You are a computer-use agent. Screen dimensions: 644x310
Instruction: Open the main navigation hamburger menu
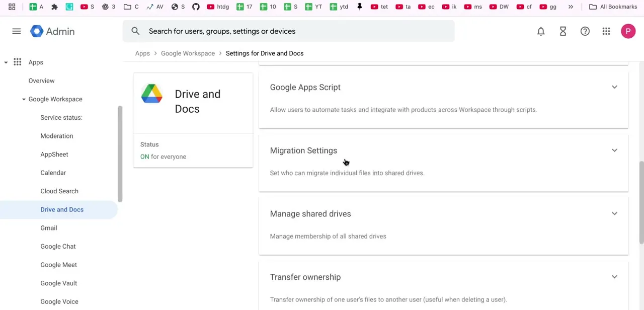[x=17, y=31]
